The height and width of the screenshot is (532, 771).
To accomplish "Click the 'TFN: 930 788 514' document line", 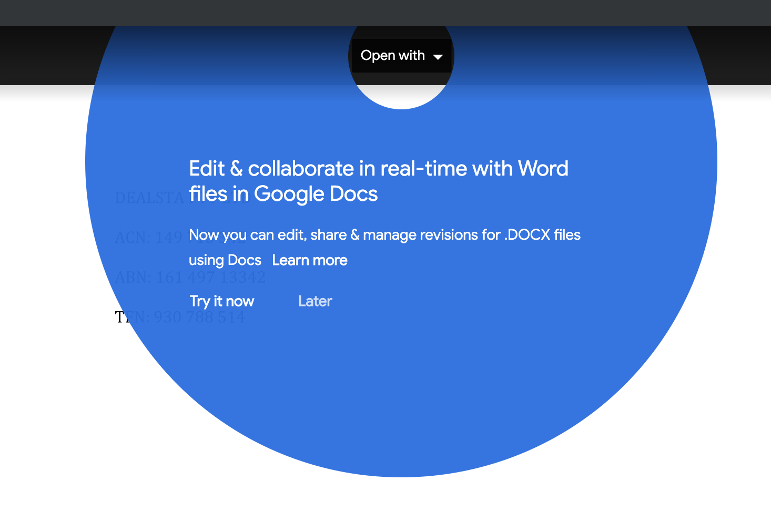I will (180, 317).
